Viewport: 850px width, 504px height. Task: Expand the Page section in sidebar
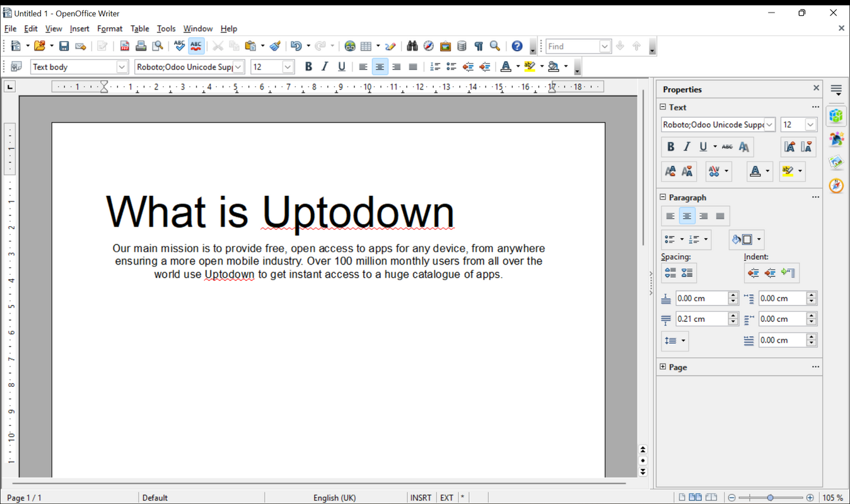click(x=663, y=367)
